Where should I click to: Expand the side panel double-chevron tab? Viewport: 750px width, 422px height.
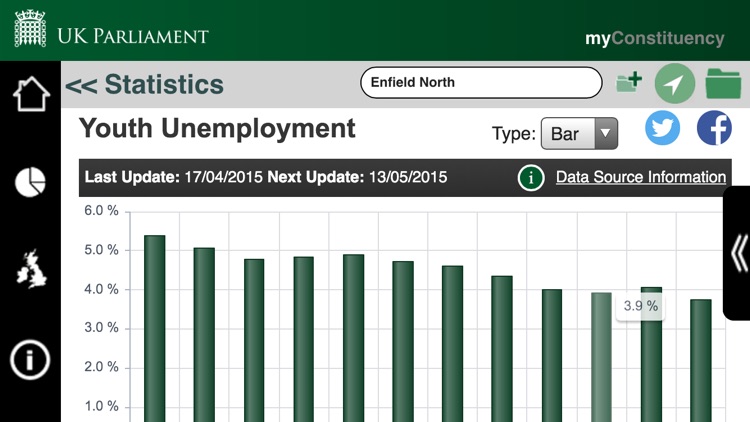738,254
